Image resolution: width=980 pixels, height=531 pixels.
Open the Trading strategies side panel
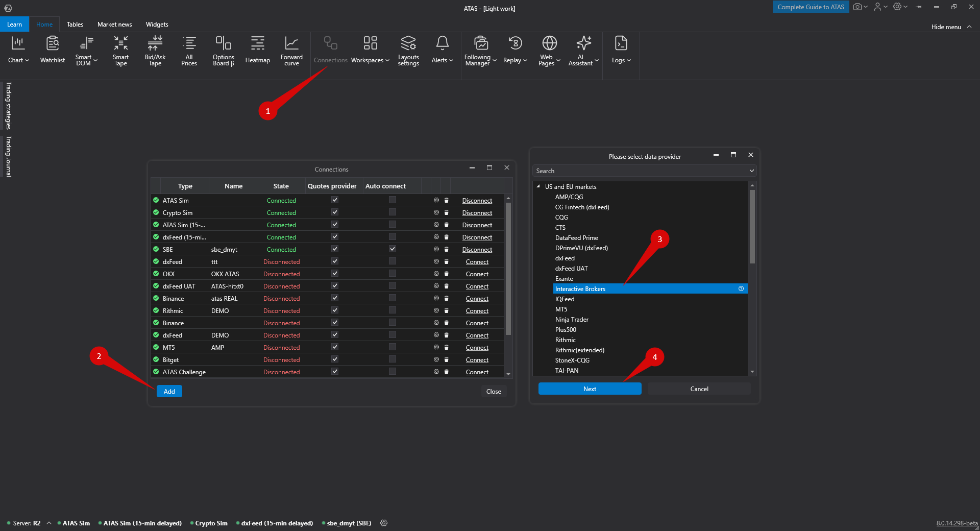8,106
